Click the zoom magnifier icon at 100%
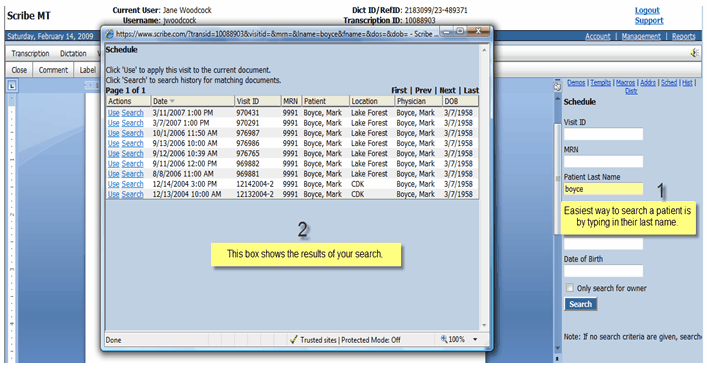 pos(444,339)
